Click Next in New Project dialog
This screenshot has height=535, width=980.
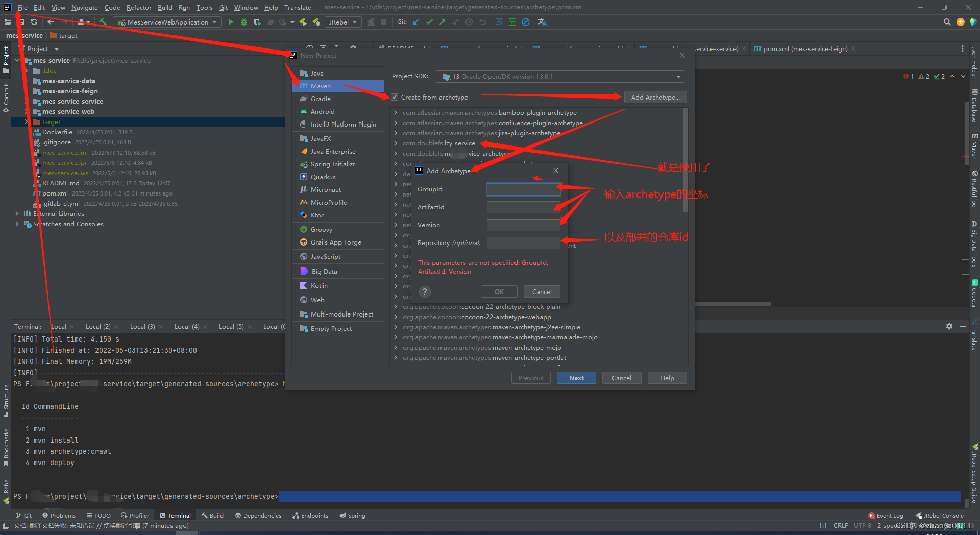tap(576, 378)
